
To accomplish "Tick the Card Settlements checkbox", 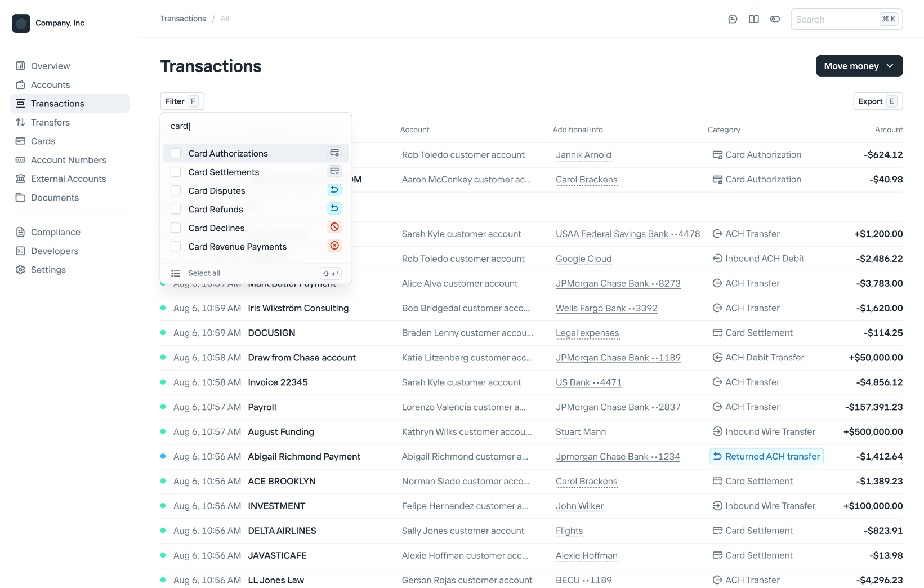I will (x=176, y=172).
